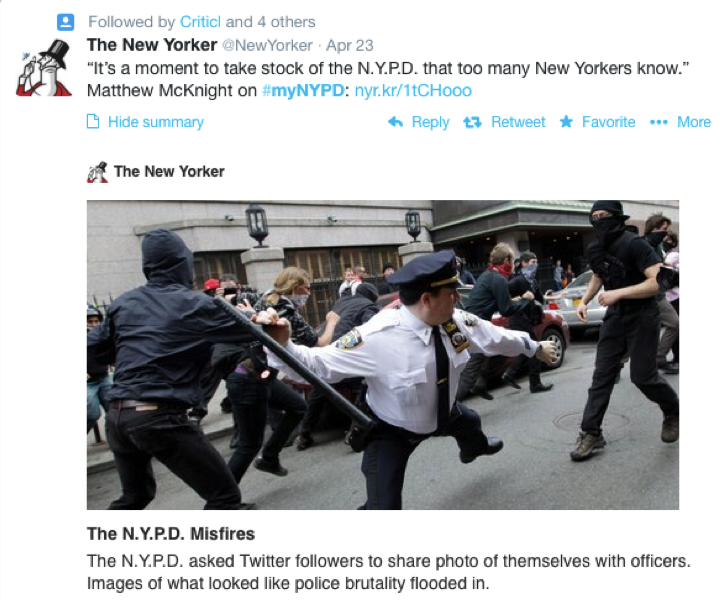Open the @NewYorker handle
Image resolution: width=720 pixels, height=603 pixels.
tap(267, 45)
